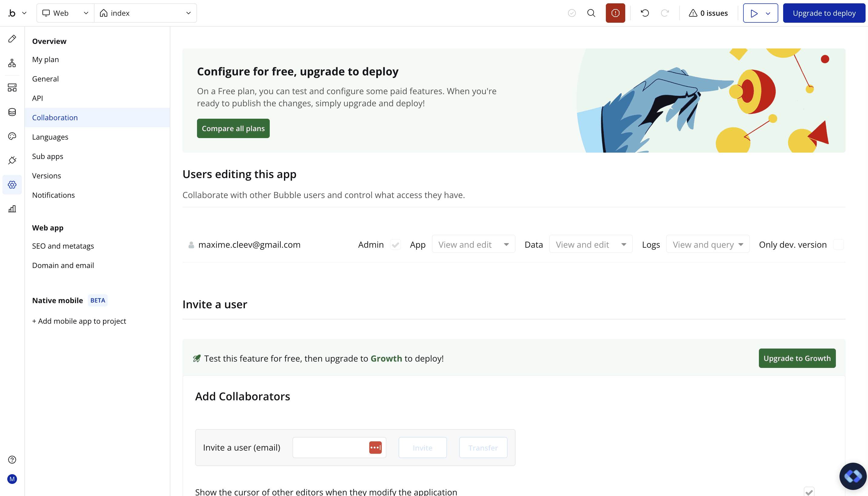Click the undo arrow in toolbar
This screenshot has width=868, height=496.
(x=644, y=13)
